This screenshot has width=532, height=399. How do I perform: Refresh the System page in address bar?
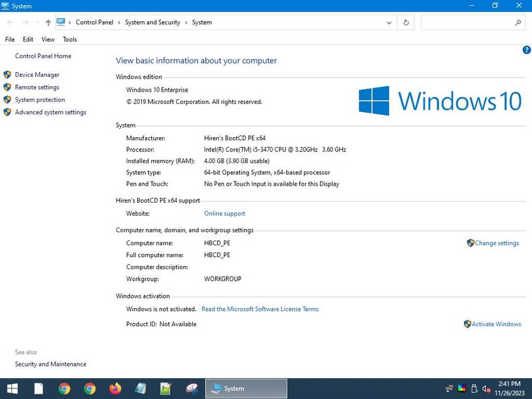[x=406, y=22]
